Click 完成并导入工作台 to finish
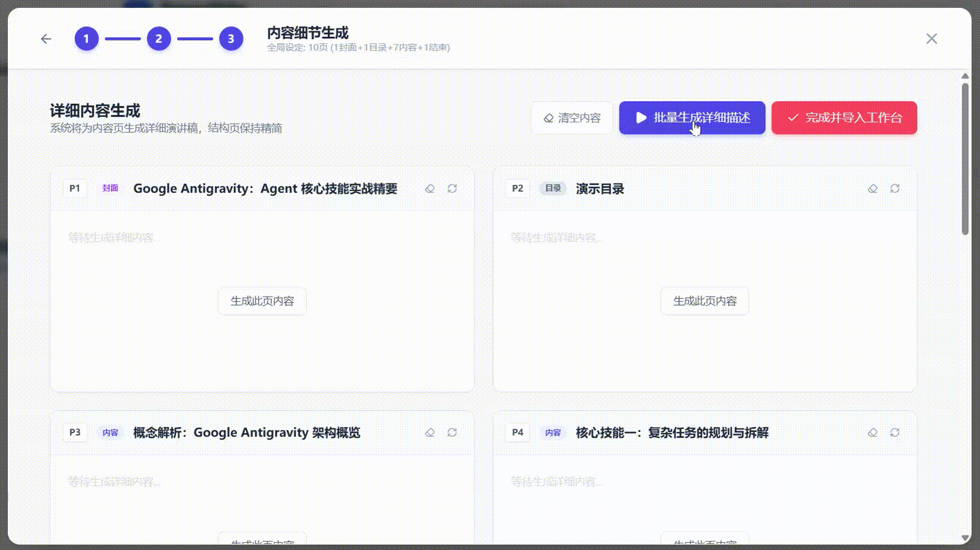The width and height of the screenshot is (980, 550). [x=844, y=118]
